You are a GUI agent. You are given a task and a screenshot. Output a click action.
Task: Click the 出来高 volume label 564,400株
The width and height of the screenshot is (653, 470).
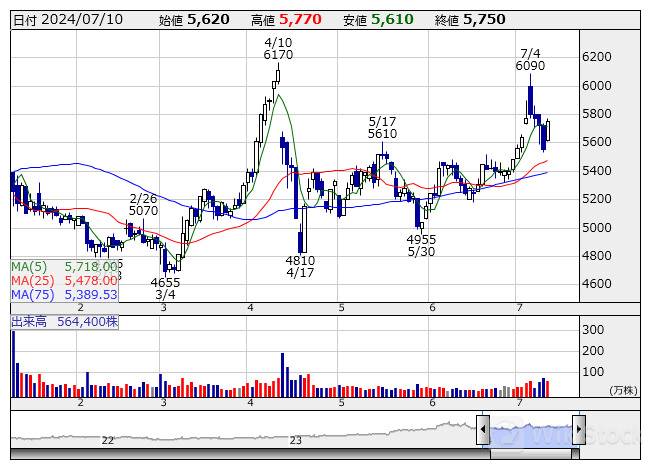click(65, 322)
